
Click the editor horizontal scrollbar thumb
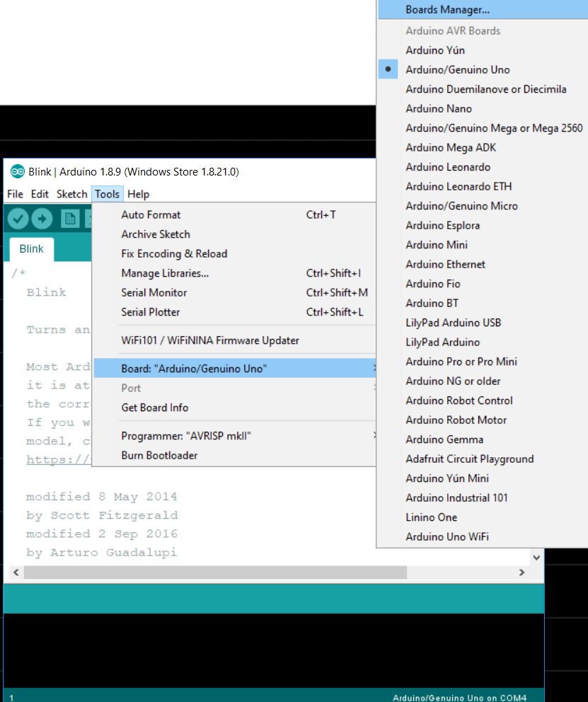coord(215,572)
